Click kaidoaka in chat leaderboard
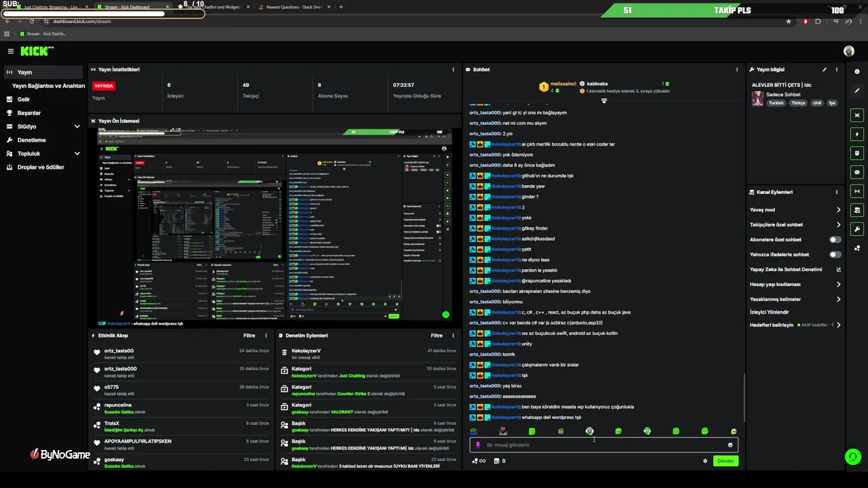The image size is (868, 488). (597, 83)
